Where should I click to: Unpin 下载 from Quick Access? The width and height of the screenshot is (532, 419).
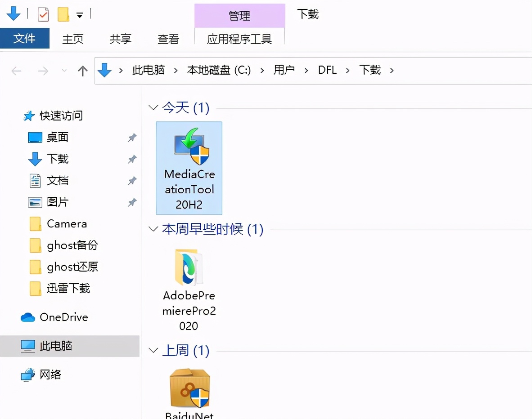coord(131,159)
